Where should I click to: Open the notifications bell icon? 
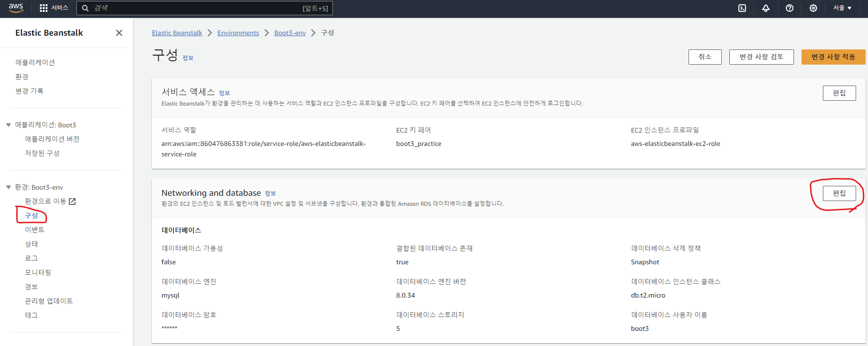(766, 8)
